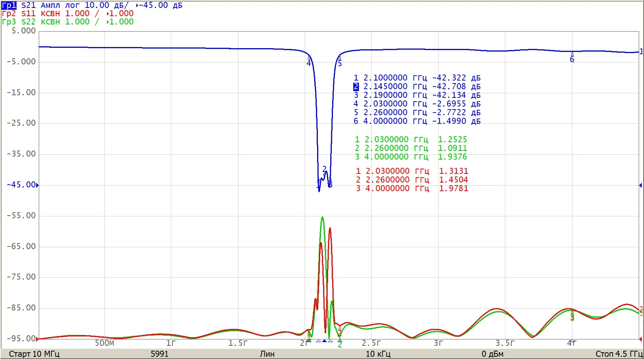The image size is (644, 359).
Task: Select blue marker 5 row -2.7722 дБ
Action: [417, 113]
